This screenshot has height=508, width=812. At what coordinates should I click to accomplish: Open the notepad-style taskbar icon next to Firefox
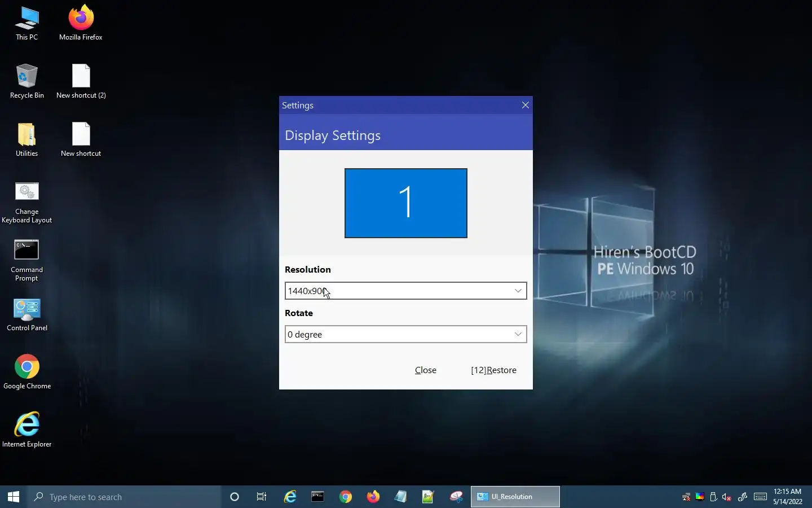pos(400,497)
